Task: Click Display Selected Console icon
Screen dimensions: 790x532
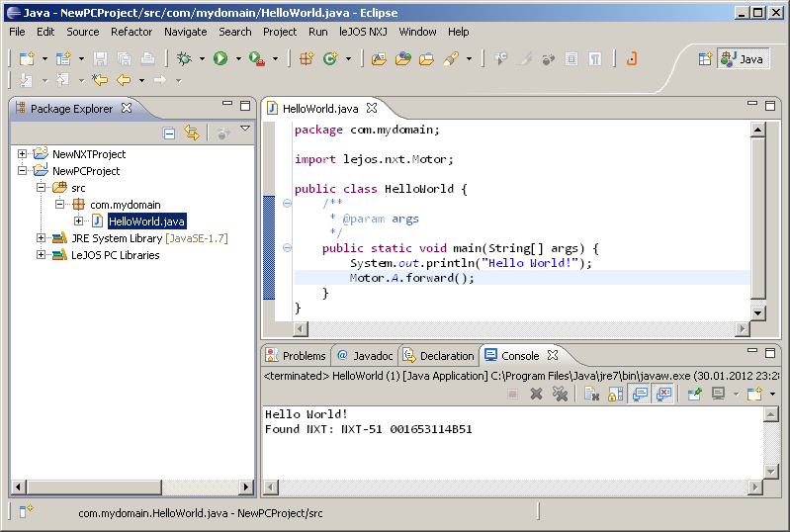Action: [x=719, y=394]
